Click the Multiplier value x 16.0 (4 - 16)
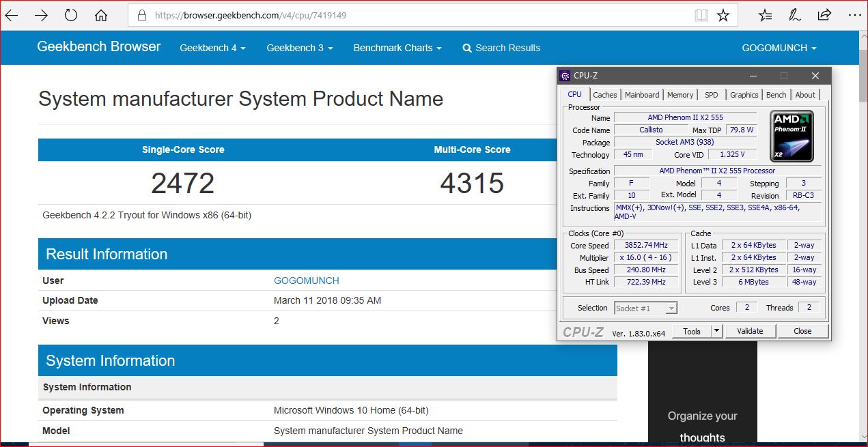 click(x=646, y=258)
